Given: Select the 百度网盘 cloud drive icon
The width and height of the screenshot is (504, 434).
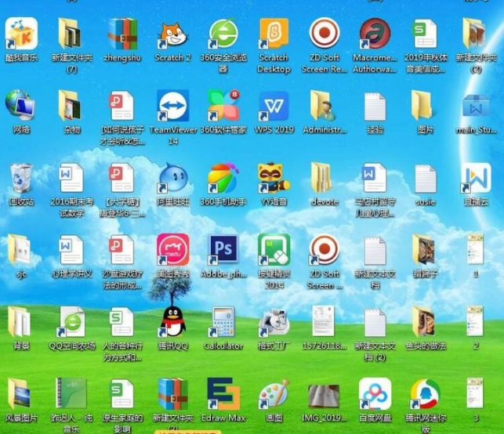Looking at the screenshot, I should pyautogui.click(x=375, y=394).
